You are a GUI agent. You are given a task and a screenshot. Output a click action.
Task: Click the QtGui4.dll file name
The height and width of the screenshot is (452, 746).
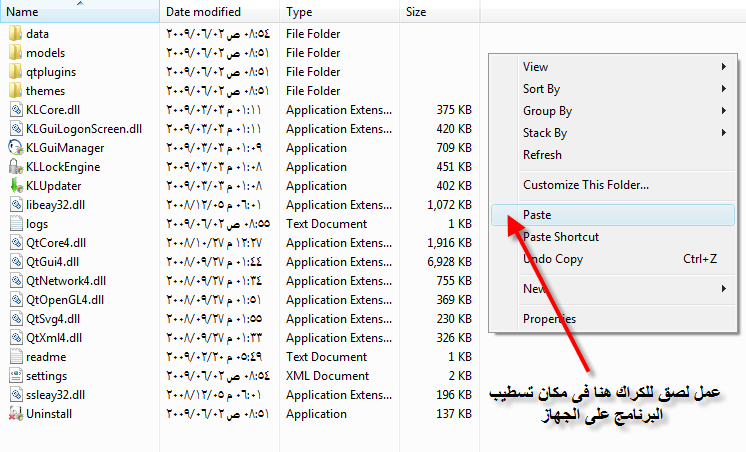pyautogui.click(x=53, y=262)
